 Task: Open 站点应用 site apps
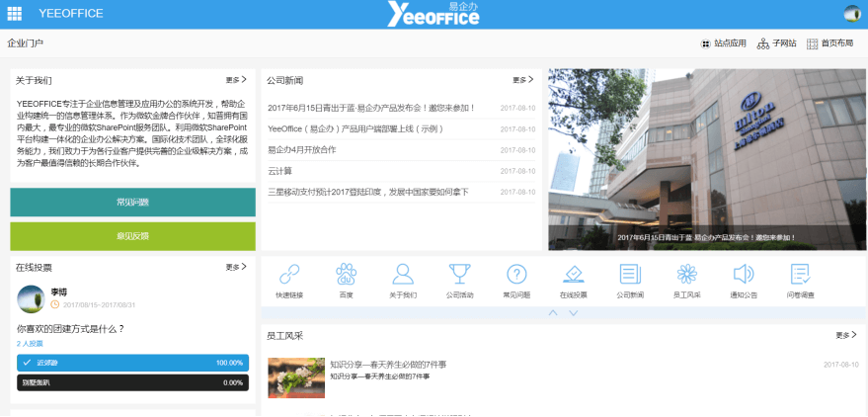pyautogui.click(x=723, y=43)
